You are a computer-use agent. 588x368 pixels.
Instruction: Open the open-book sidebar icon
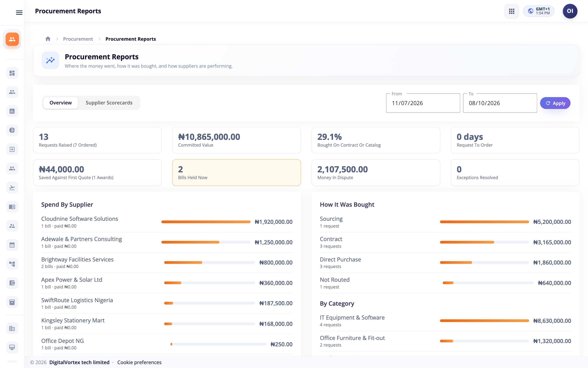(x=12, y=207)
